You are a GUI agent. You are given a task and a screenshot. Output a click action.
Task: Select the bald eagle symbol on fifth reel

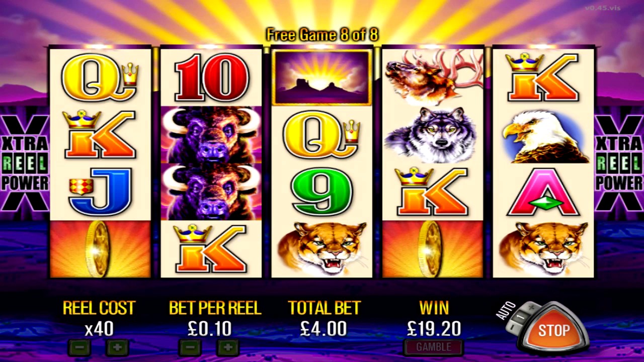coord(543,135)
